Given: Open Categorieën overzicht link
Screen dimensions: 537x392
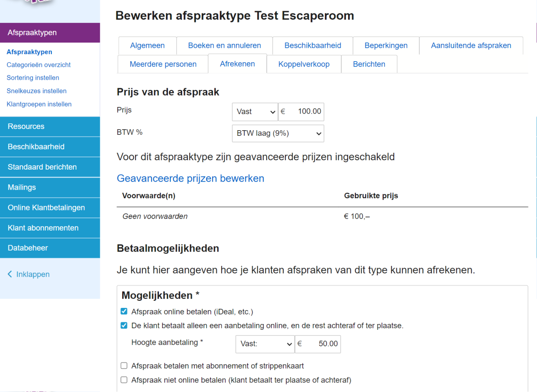Looking at the screenshot, I should coord(38,65).
